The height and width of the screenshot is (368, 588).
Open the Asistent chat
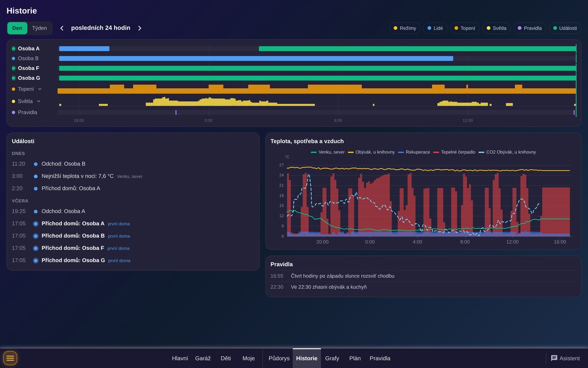coord(565,358)
